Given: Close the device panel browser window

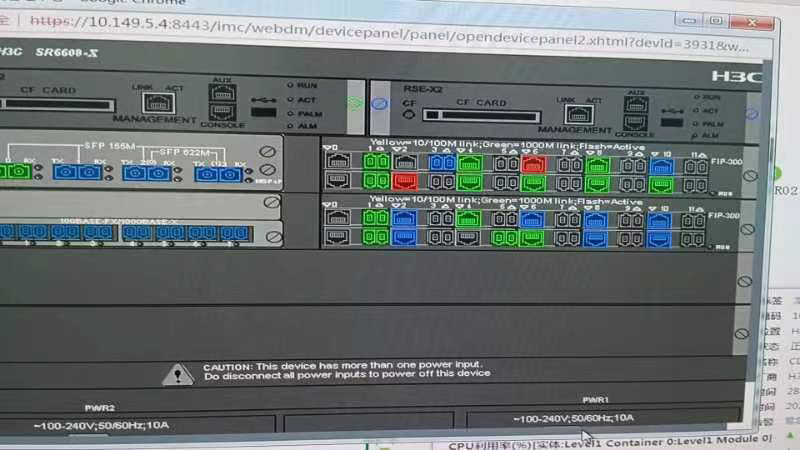Looking at the screenshot, I should pyautogui.click(x=752, y=22).
